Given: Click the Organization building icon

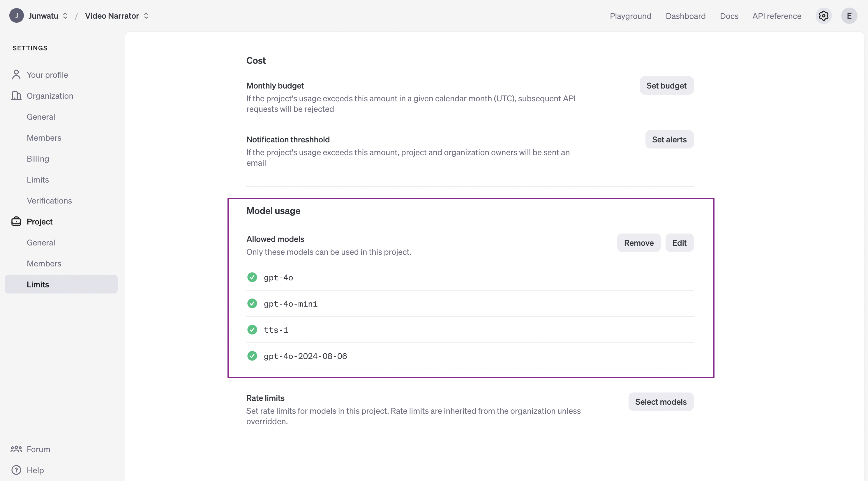Looking at the screenshot, I should tap(16, 96).
